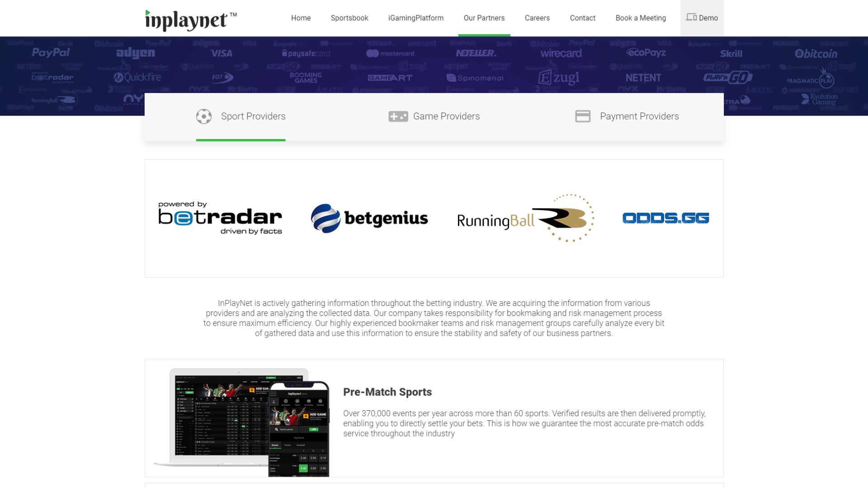Open the Home menu item

pos(301,18)
